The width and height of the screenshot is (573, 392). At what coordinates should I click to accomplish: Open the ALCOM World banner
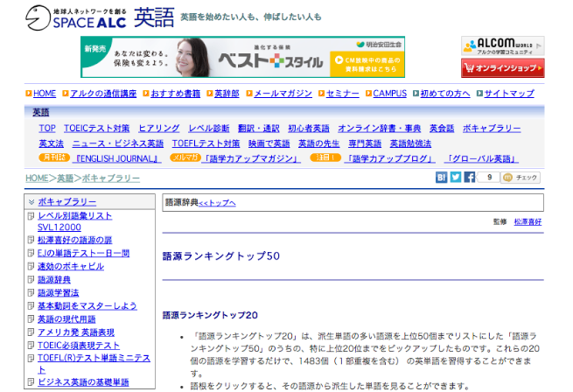(502, 45)
